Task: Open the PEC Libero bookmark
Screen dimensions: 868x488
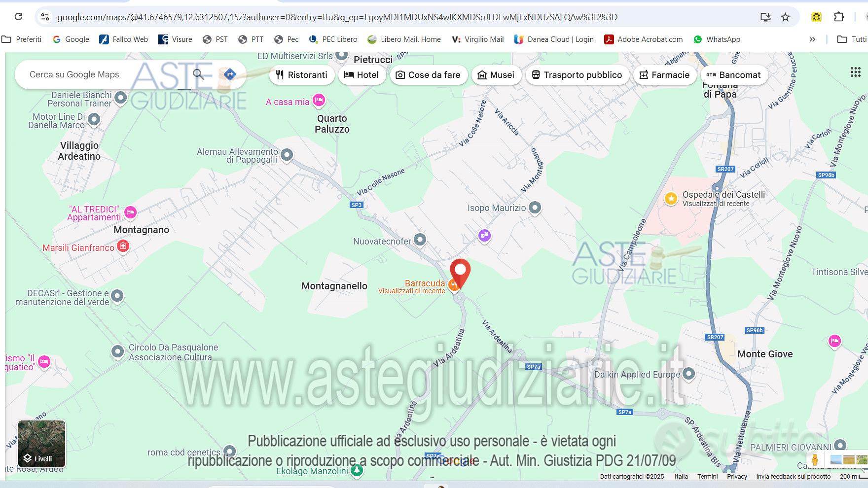Action: pos(333,39)
